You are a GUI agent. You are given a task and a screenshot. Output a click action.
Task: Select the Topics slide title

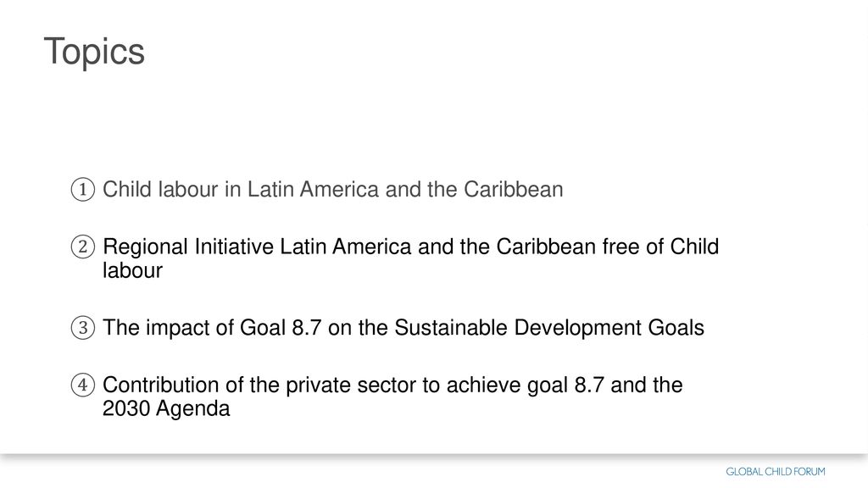[94, 52]
